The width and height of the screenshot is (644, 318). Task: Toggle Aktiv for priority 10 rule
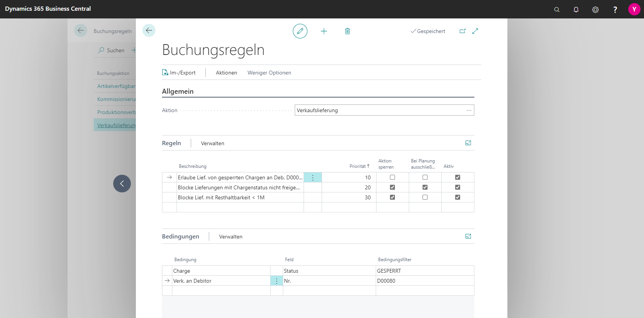pos(457,177)
